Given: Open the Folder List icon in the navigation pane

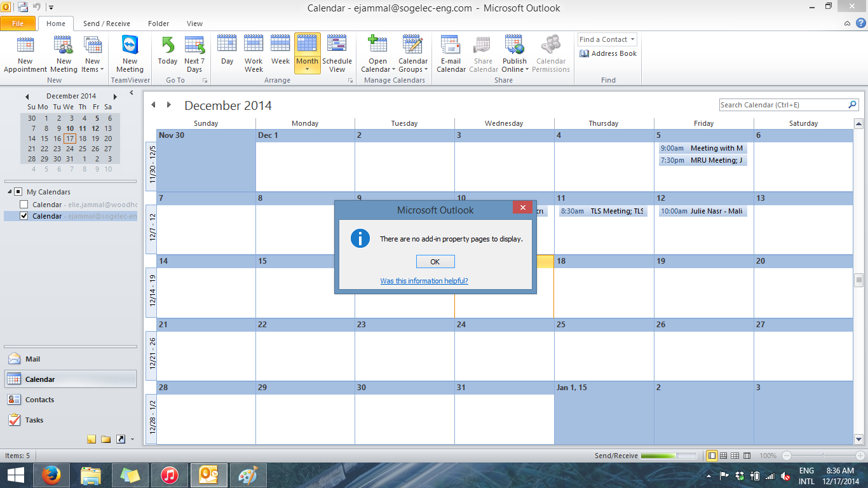Looking at the screenshot, I should [106, 439].
